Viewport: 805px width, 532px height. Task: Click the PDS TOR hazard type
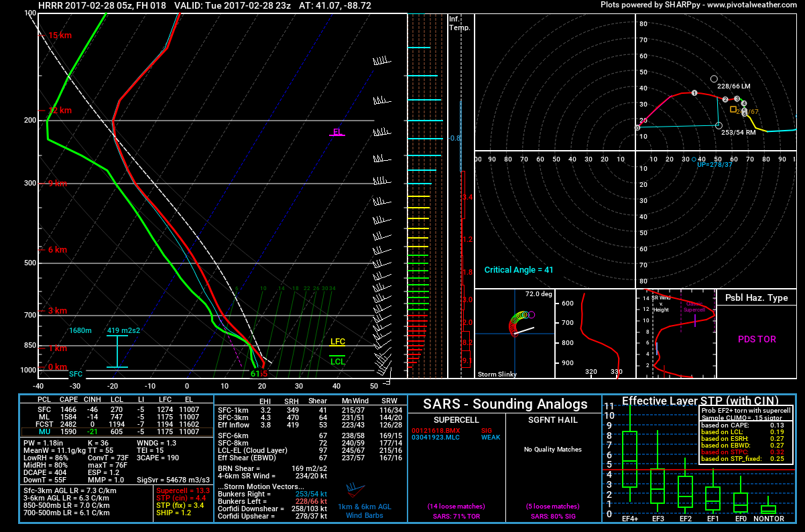tap(757, 340)
